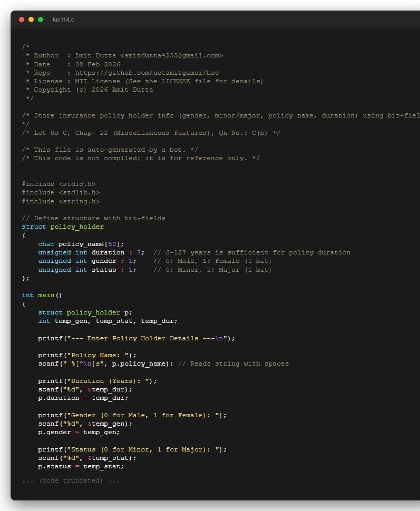The height and width of the screenshot is (511, 420).
Task: Click the 'unsigned int gender : 1;' field
Action: pos(87,261)
